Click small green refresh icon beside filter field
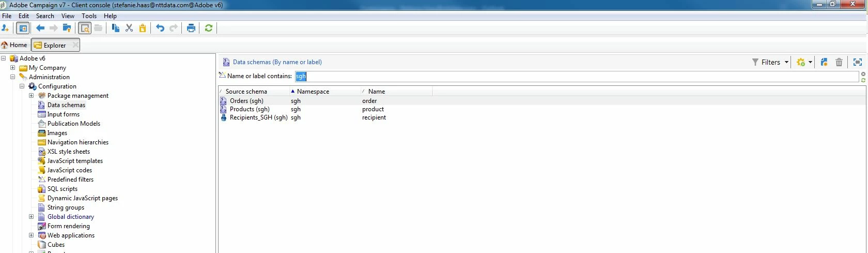Image resolution: width=868 pixels, height=253 pixels. point(863,80)
